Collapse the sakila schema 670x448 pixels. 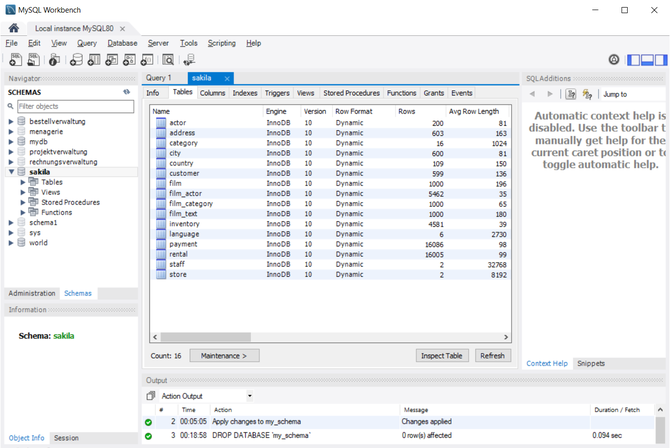pyautogui.click(x=11, y=172)
